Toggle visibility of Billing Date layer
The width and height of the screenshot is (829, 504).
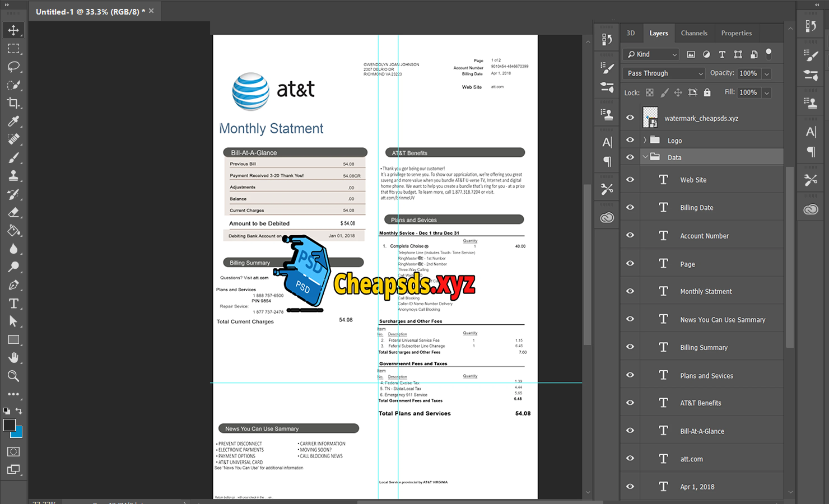click(x=630, y=207)
